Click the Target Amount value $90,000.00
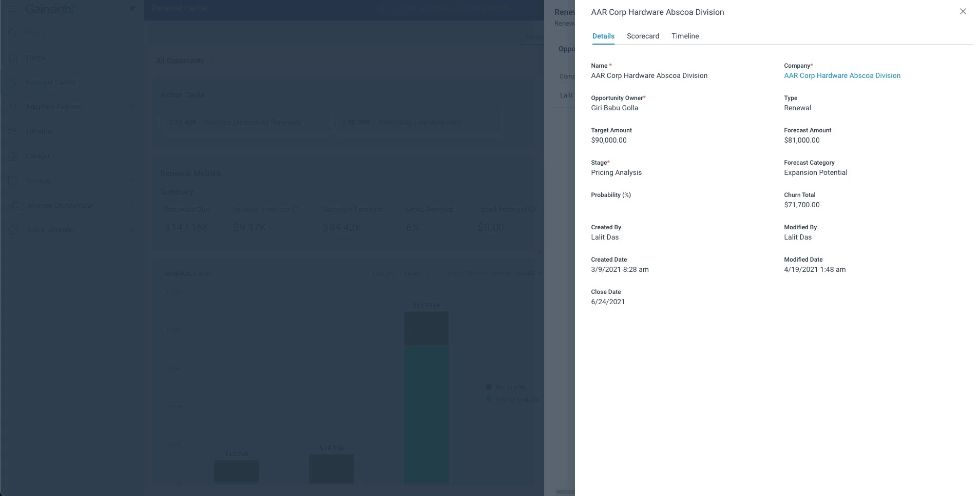Screen dimensions: 980x496 [x=609, y=140]
